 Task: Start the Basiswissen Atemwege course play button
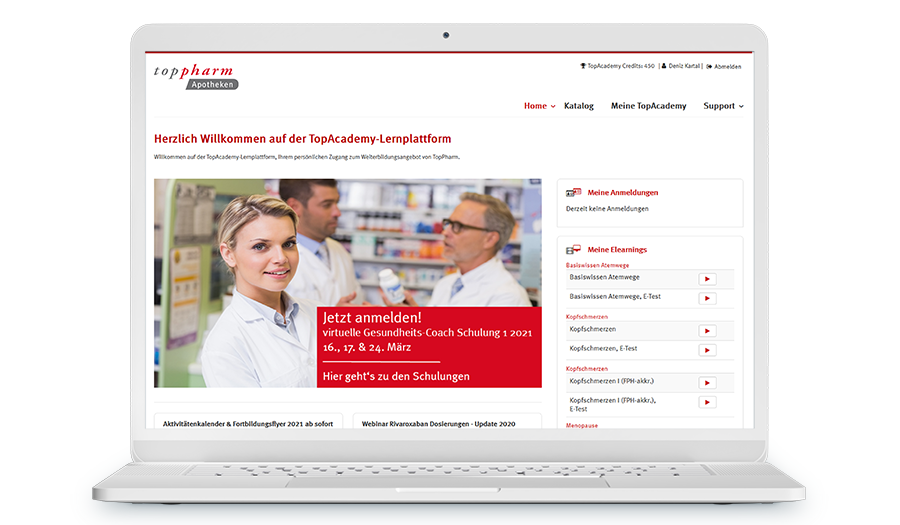707,279
